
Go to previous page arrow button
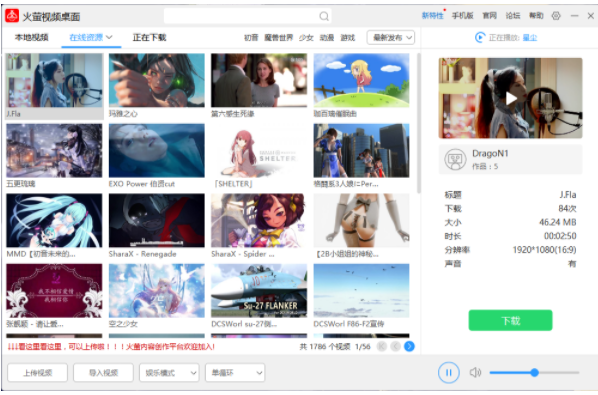click(395, 346)
